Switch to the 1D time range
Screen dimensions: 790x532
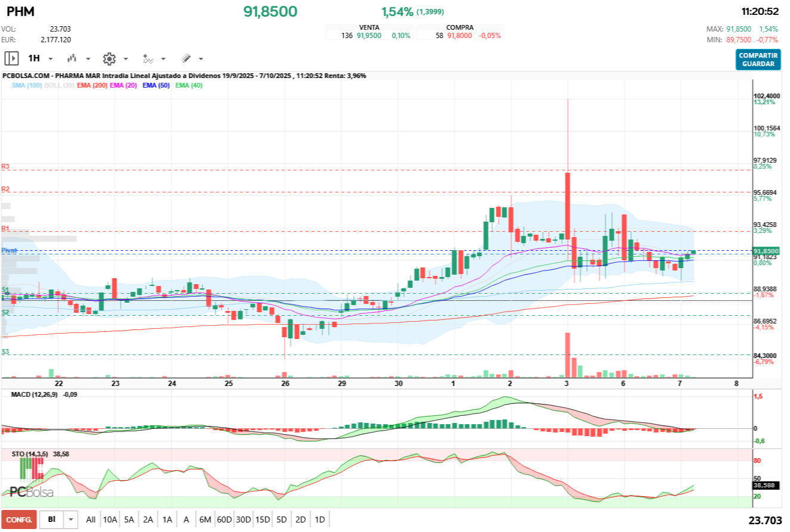[x=320, y=519]
